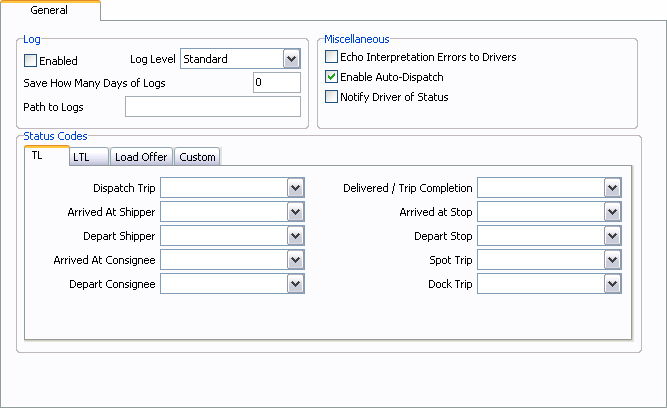667x408 pixels.
Task: Select the Custom status codes tab
Action: pyautogui.click(x=197, y=157)
